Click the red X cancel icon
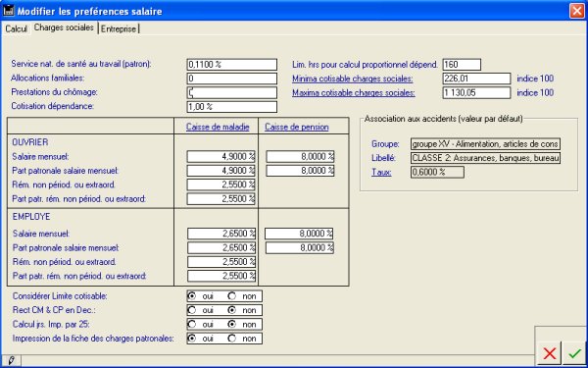The image size is (588, 368). coord(550,353)
